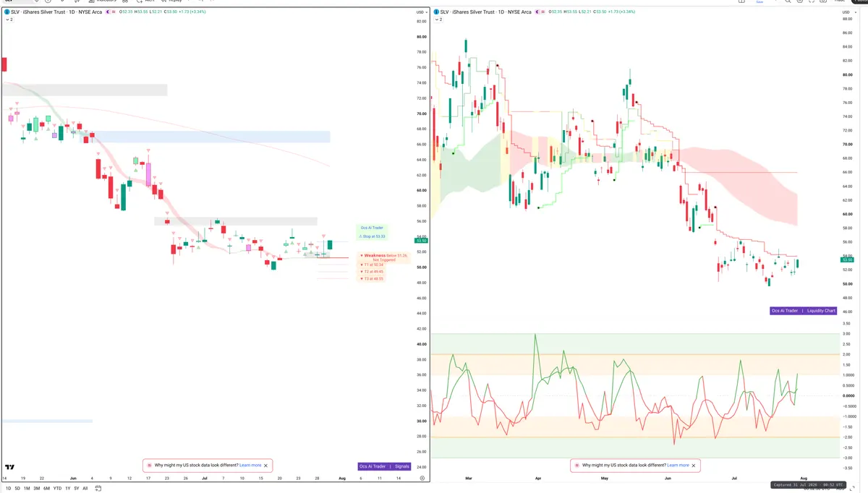Select the All time range
This screenshot has height=493, width=868.
click(x=85, y=489)
